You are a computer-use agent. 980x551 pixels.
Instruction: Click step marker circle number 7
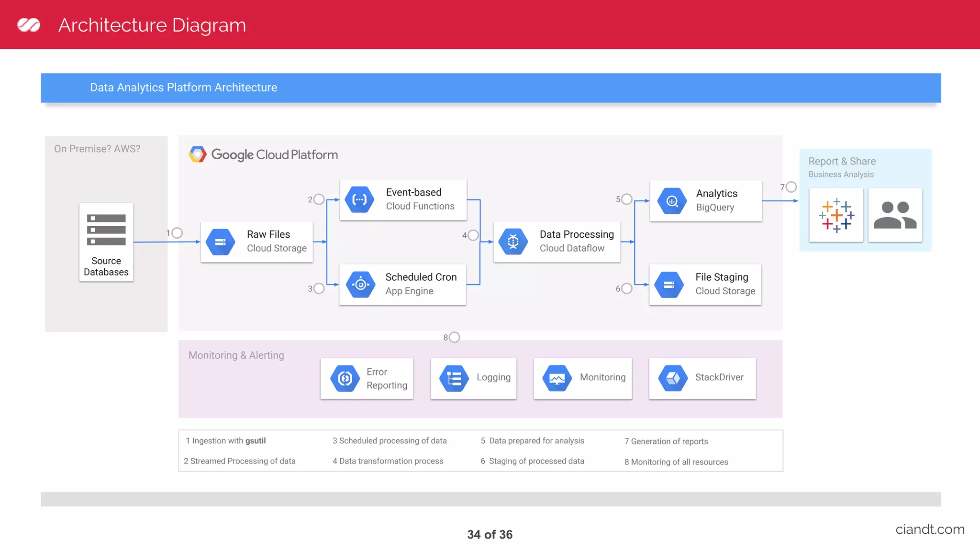791,187
